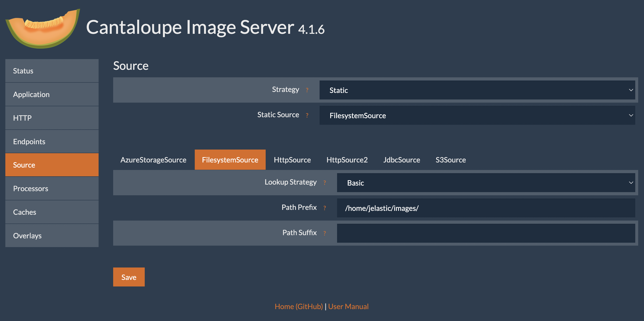This screenshot has width=644, height=321.
Task: Click the Strategy help question mark
Action: [x=307, y=90]
